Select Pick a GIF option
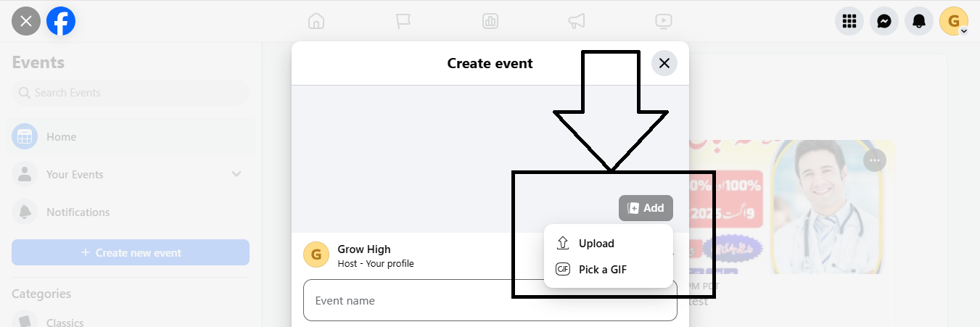980x327 pixels. pos(602,270)
